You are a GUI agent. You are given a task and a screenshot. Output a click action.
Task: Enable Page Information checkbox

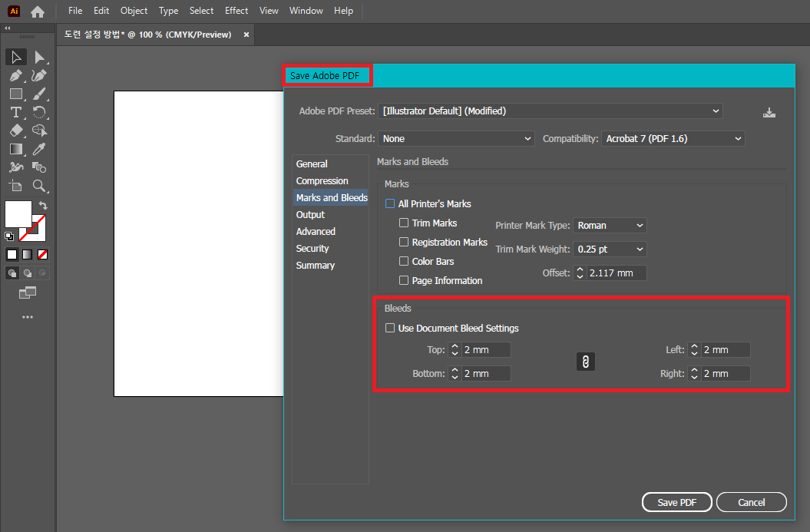pos(404,280)
